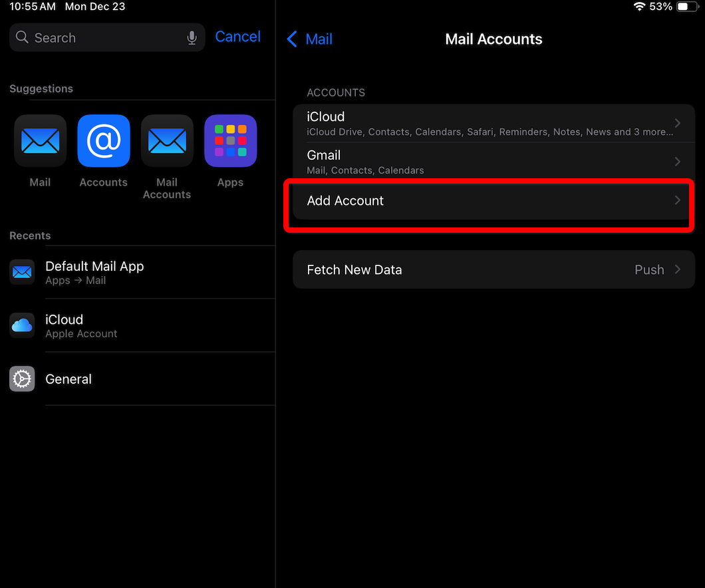Tap the 'Apps → Mail' path text
Screen dimensions: 705x588
76,281
